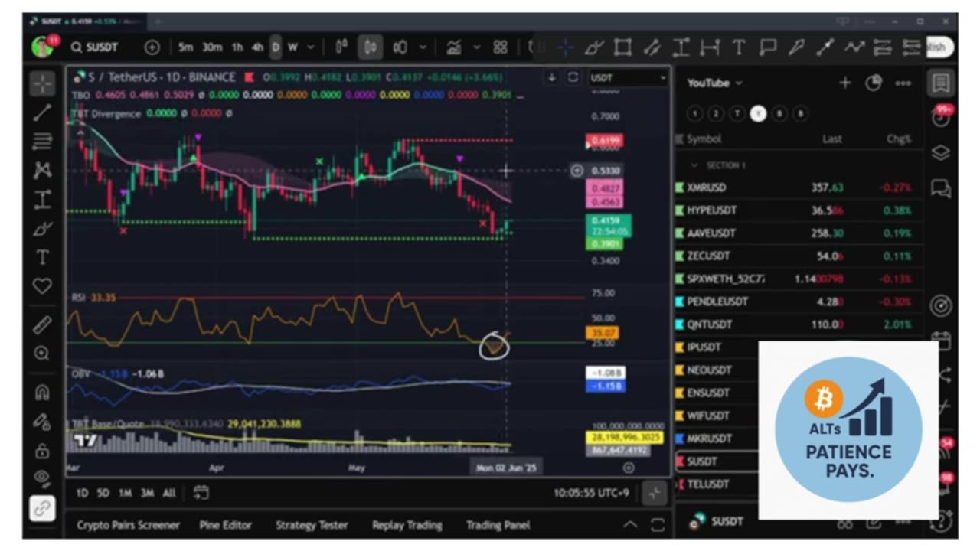The width and height of the screenshot is (980, 551).
Task: Open the SUSDT symbol search box
Action: (x=95, y=47)
